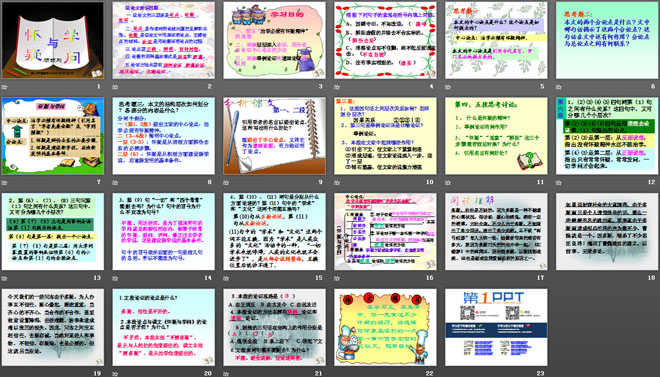Click slide number label 3

coord(320,87)
